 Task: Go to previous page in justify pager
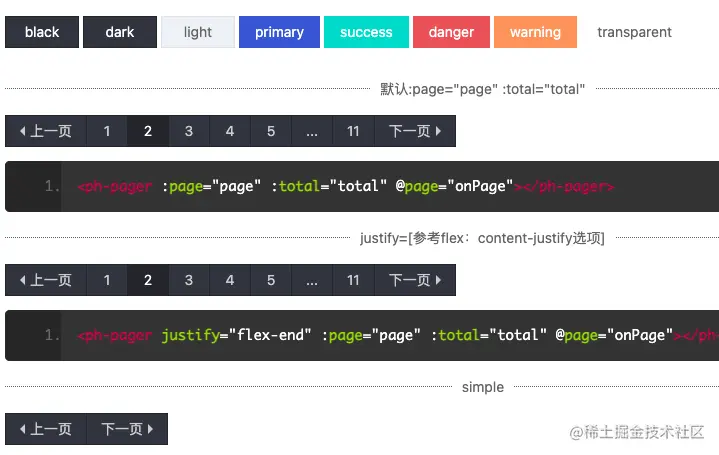[x=46, y=280]
